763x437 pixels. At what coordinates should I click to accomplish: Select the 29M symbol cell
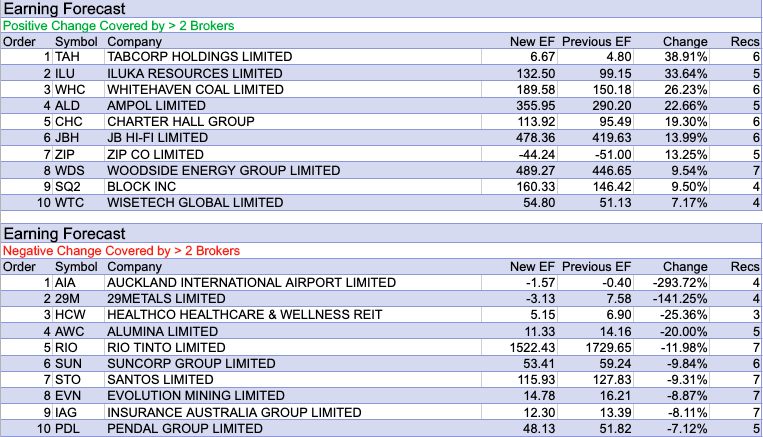click(68, 299)
